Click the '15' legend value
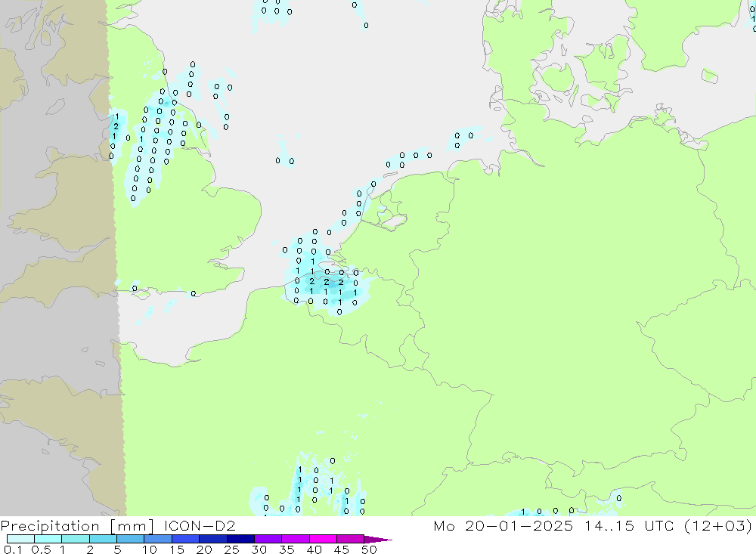Screen dimensions: 756x554 177,549
